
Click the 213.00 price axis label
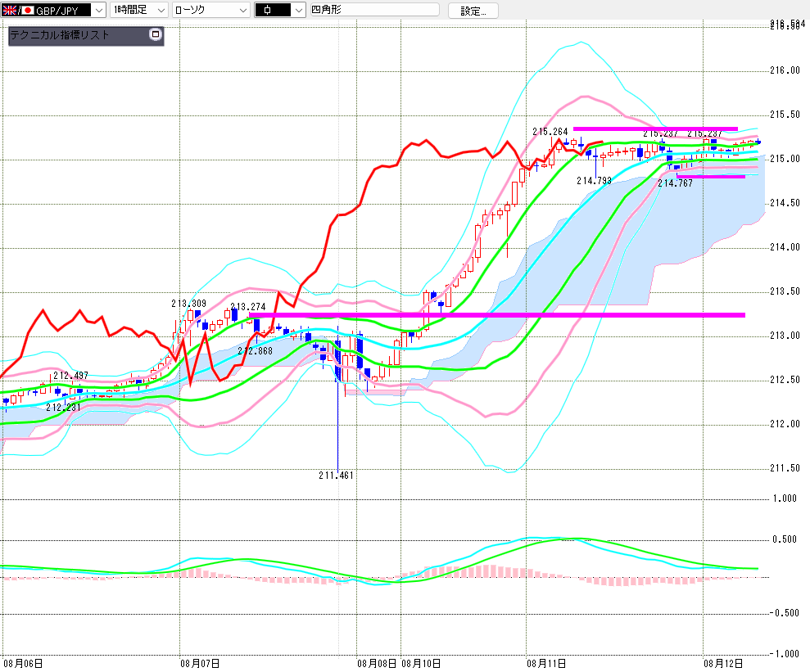coord(785,336)
